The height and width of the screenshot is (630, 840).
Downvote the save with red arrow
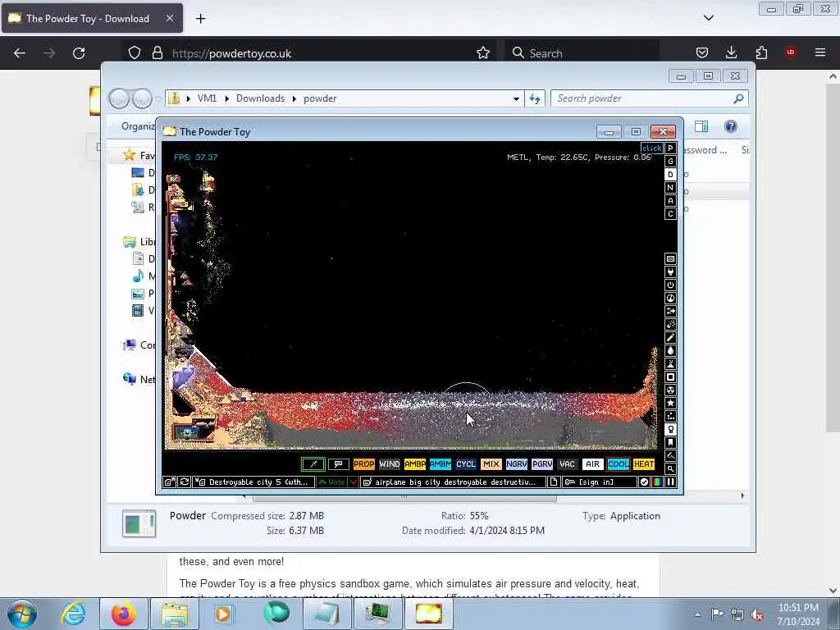[x=353, y=482]
